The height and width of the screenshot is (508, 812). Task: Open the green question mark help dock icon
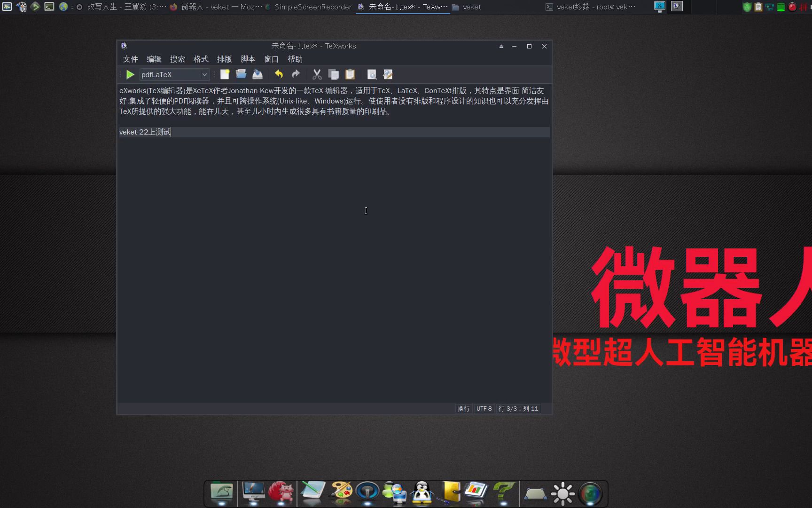tap(504, 492)
